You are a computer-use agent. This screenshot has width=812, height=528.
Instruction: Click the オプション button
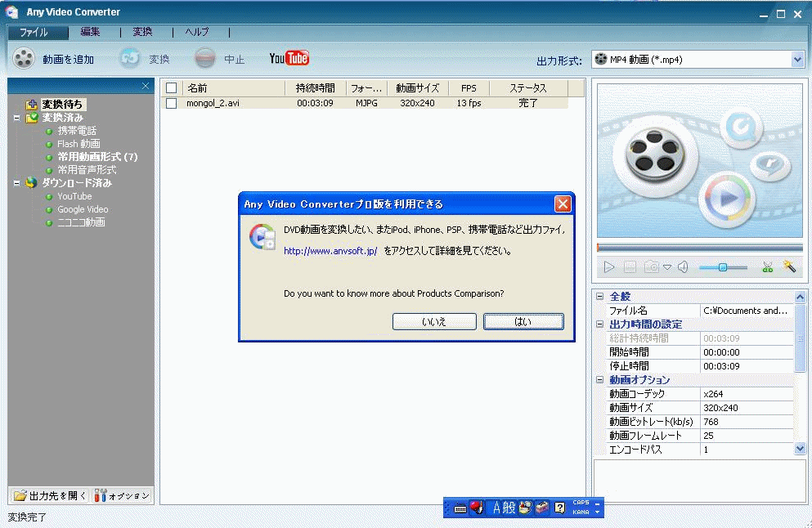click(x=122, y=496)
